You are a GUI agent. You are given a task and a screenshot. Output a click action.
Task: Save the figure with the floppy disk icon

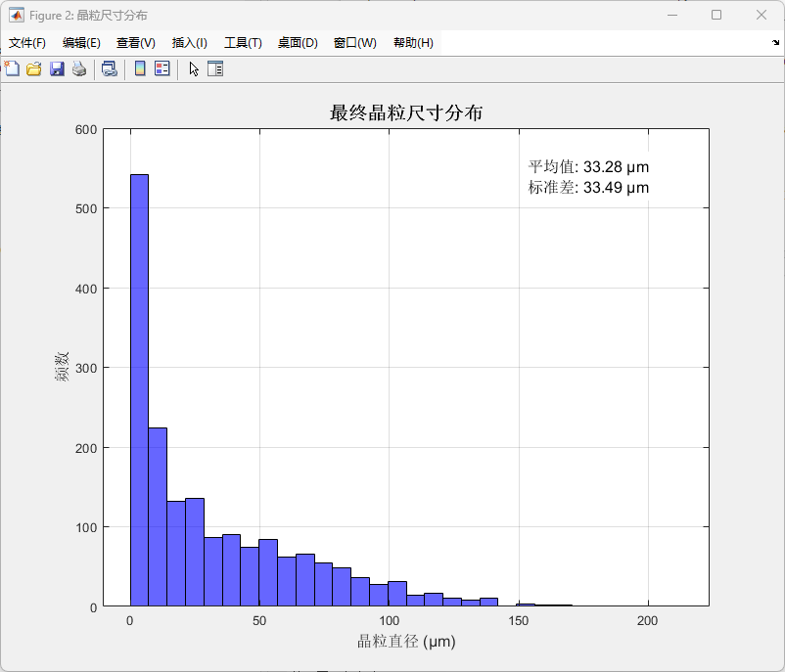[57, 68]
